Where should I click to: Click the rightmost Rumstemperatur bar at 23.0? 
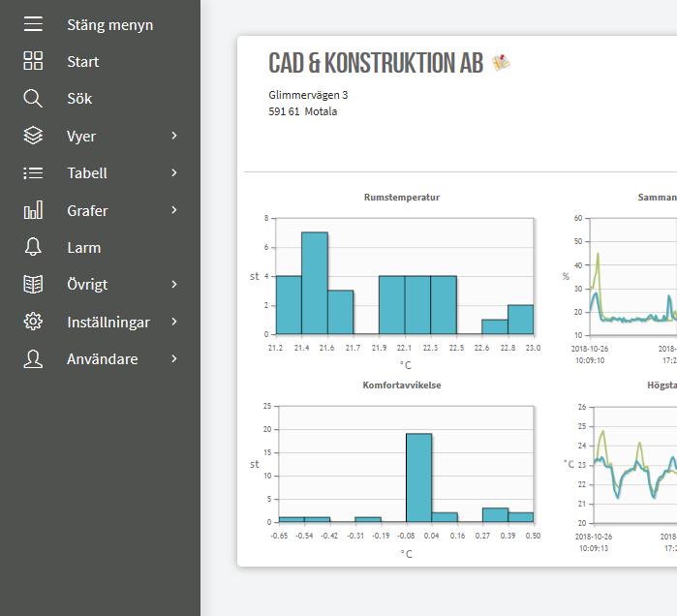click(x=521, y=320)
